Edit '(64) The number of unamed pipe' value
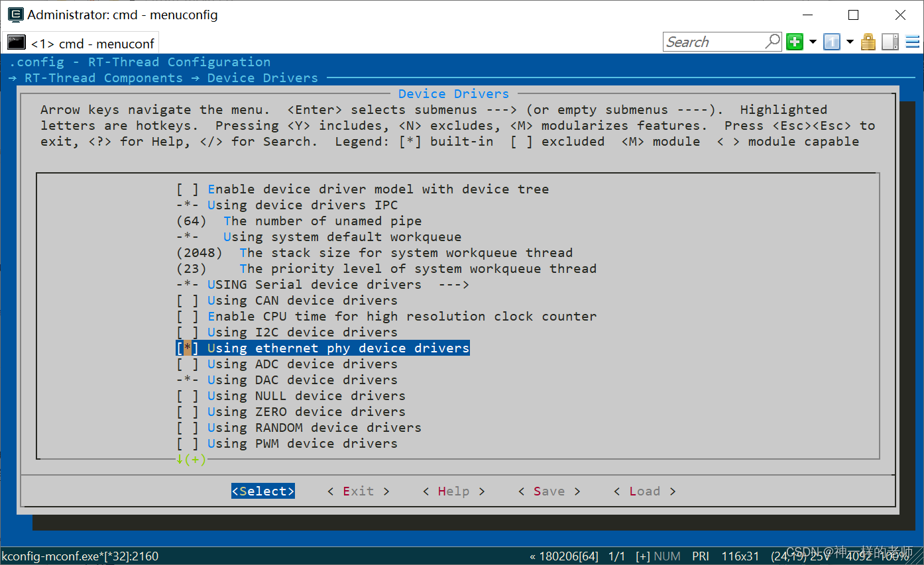 click(x=298, y=221)
